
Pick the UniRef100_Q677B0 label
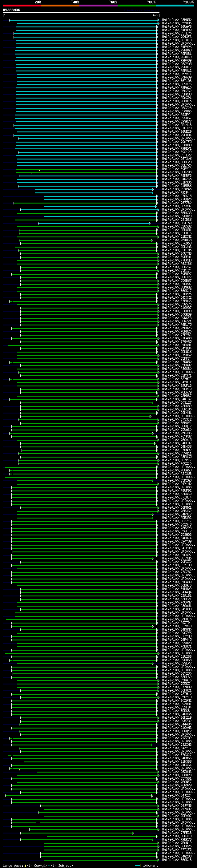click(x=176, y=203)
